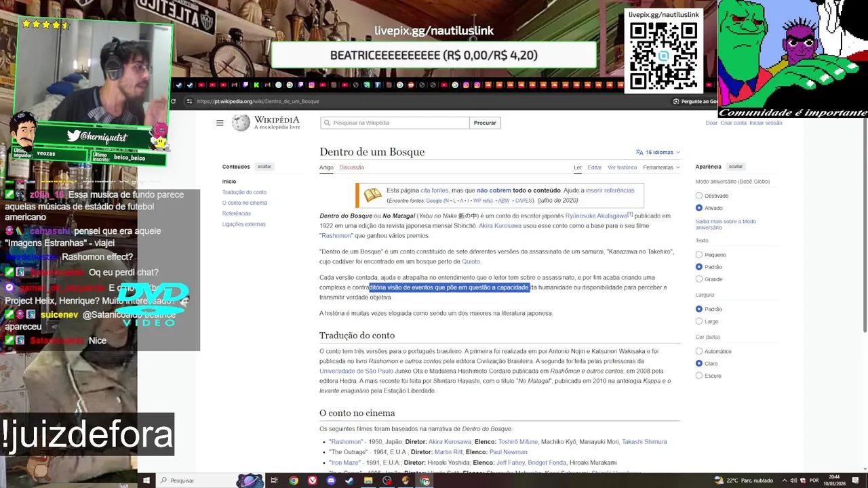
Task: Choose 'Padrão' under the Texto section
Action: point(699,267)
